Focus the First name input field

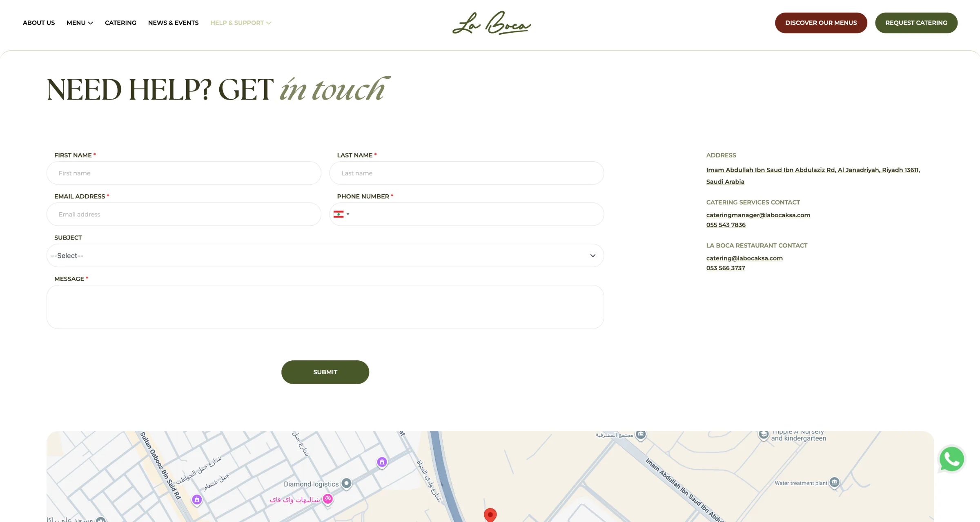pos(184,173)
